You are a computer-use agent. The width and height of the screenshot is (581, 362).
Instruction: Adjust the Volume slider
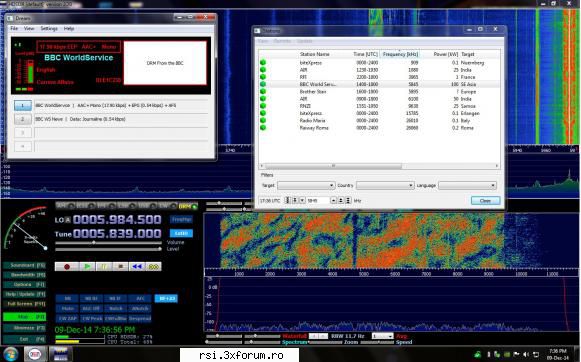[109, 243]
